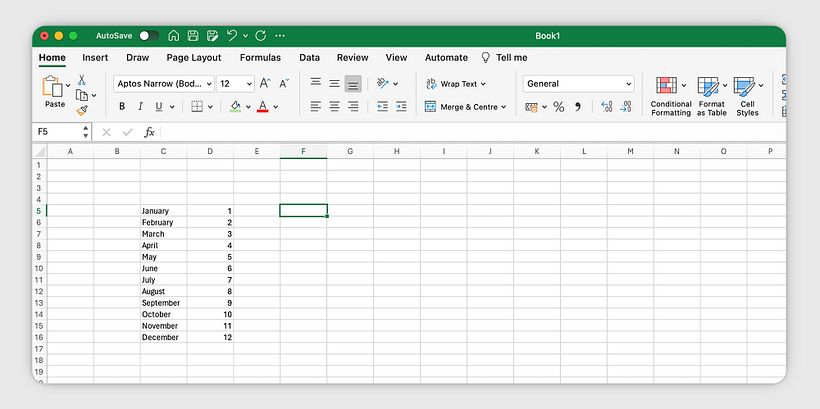
Task: Open the undo history dropdown arrow
Action: click(x=245, y=36)
